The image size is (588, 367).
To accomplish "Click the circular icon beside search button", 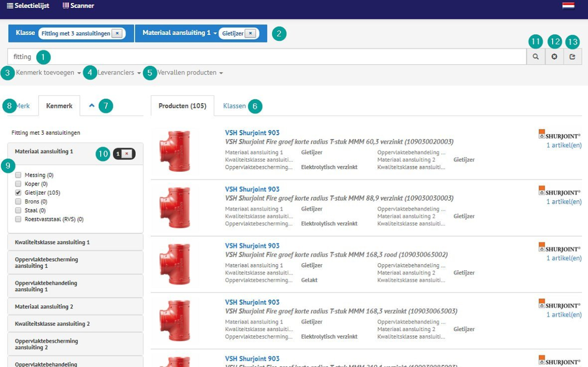I will 554,57.
